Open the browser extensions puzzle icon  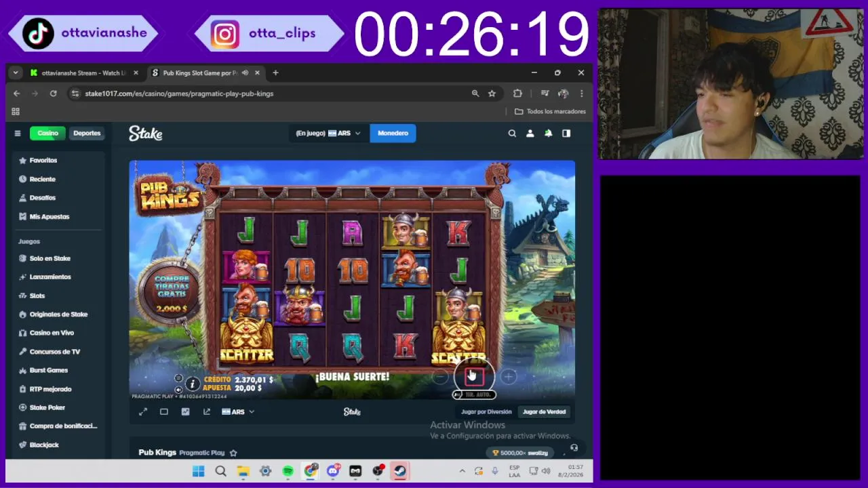point(518,94)
